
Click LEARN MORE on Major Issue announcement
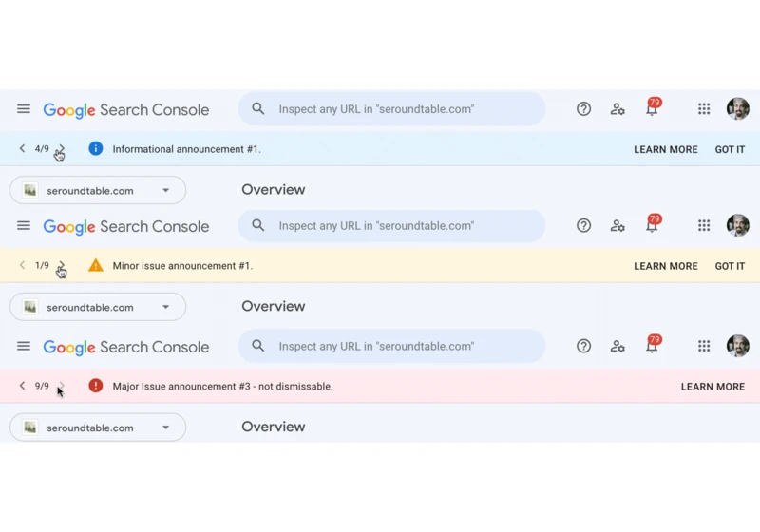coord(712,387)
